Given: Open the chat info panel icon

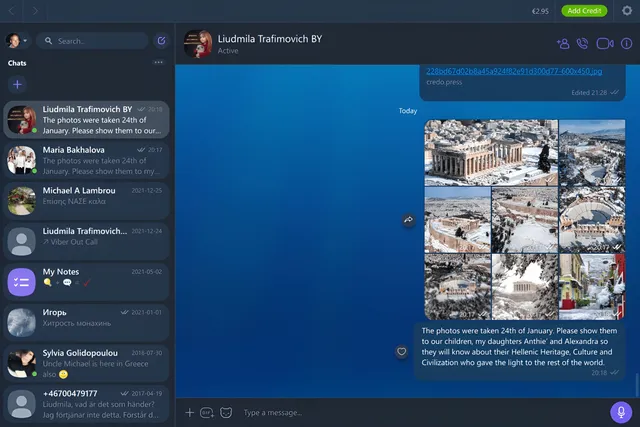Looking at the screenshot, I should pos(627,44).
